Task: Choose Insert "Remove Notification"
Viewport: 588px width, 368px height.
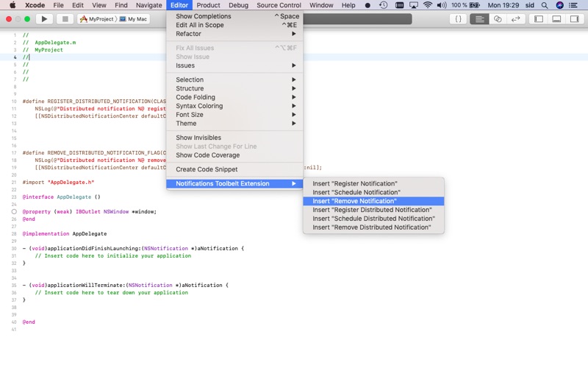Action: tap(373, 201)
